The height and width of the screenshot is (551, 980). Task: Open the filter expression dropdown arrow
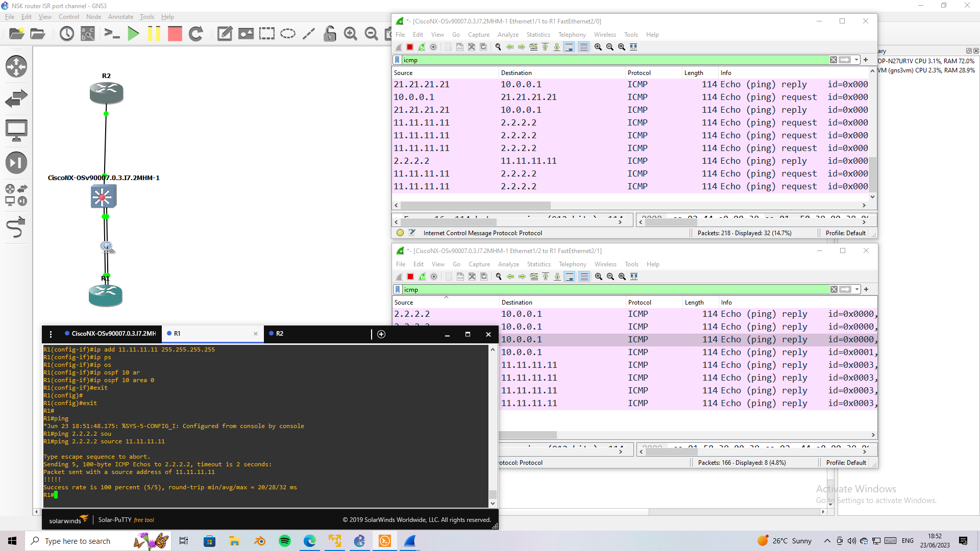pos(855,60)
